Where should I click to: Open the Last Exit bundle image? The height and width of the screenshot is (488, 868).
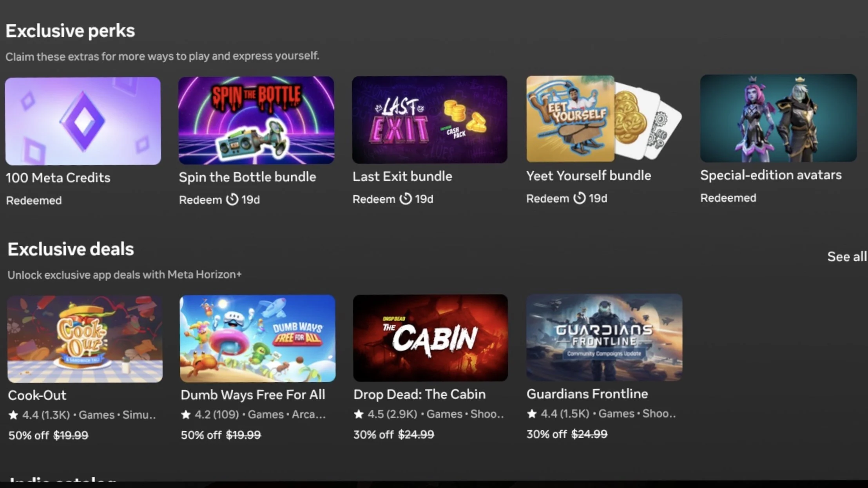click(x=429, y=119)
